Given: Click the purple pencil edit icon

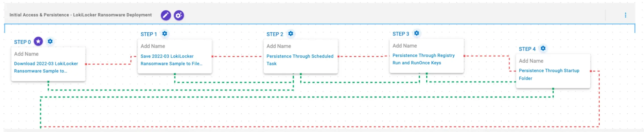Looking at the screenshot, I should [166, 15].
